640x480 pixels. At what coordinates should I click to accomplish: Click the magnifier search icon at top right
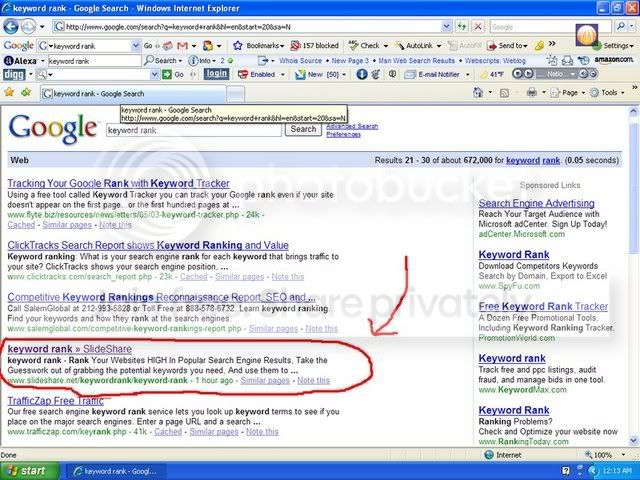[x=621, y=27]
